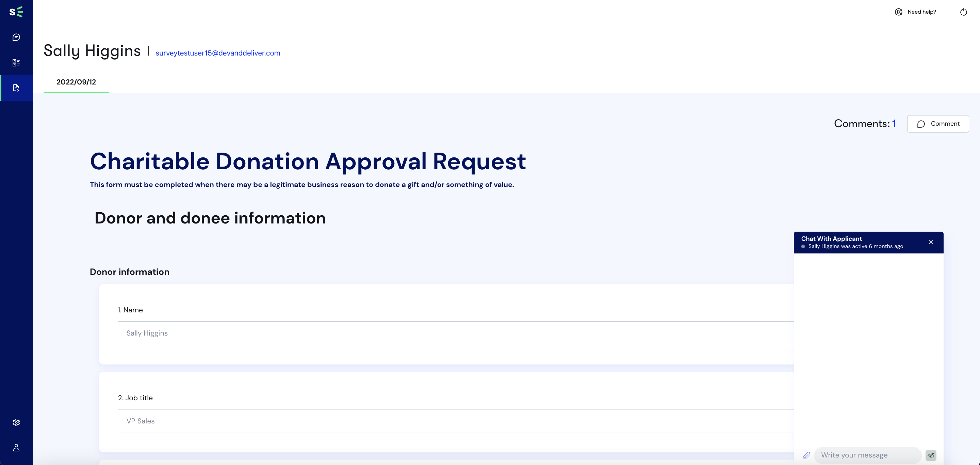The image size is (980, 465).
Task: Select the 2022/09/12 tab
Action: 76,82
